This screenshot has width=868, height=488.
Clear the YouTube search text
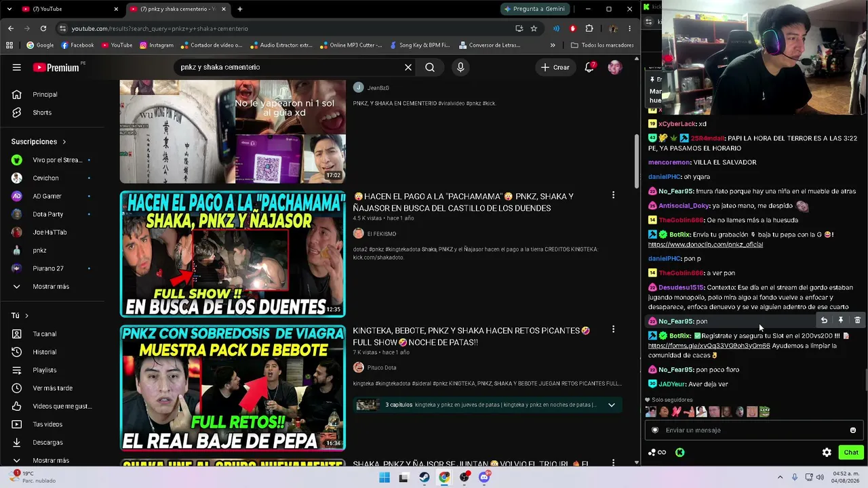point(408,67)
